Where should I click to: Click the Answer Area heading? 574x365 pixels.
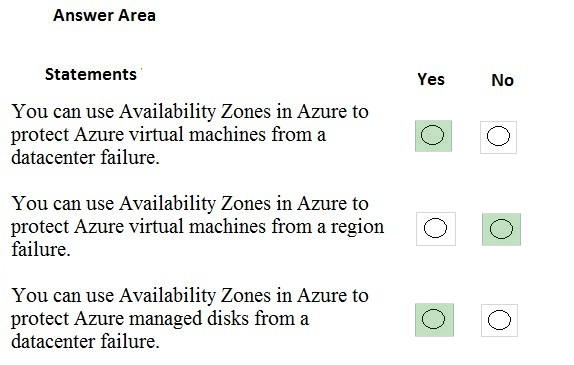(x=104, y=15)
